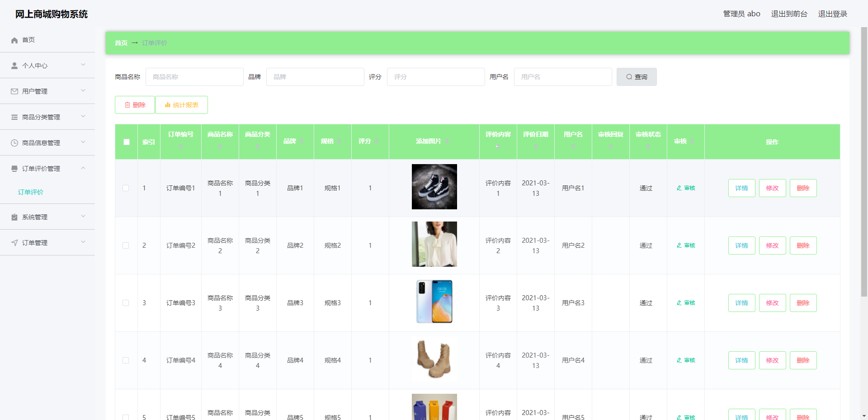Toggle the select-all checkbox in table header
The height and width of the screenshot is (420, 868).
coord(127,142)
